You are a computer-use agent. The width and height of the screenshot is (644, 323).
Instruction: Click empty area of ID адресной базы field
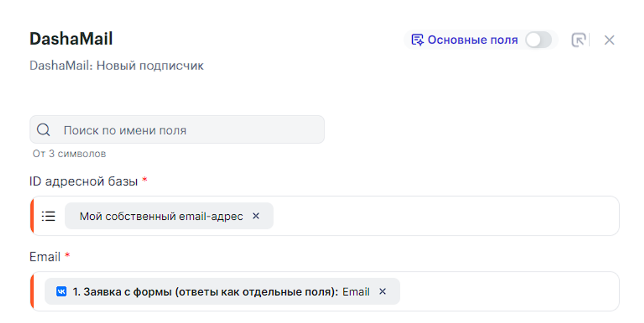[443, 216]
